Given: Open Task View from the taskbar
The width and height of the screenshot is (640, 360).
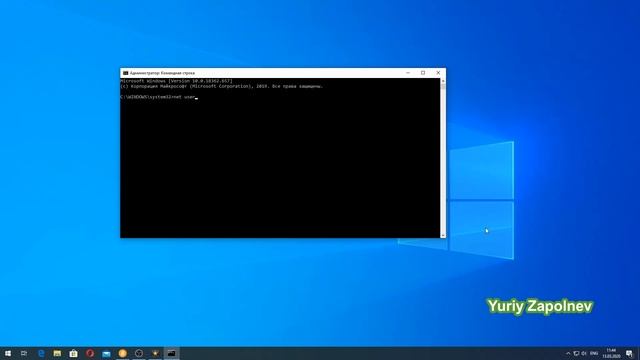Looking at the screenshot, I should point(24,353).
